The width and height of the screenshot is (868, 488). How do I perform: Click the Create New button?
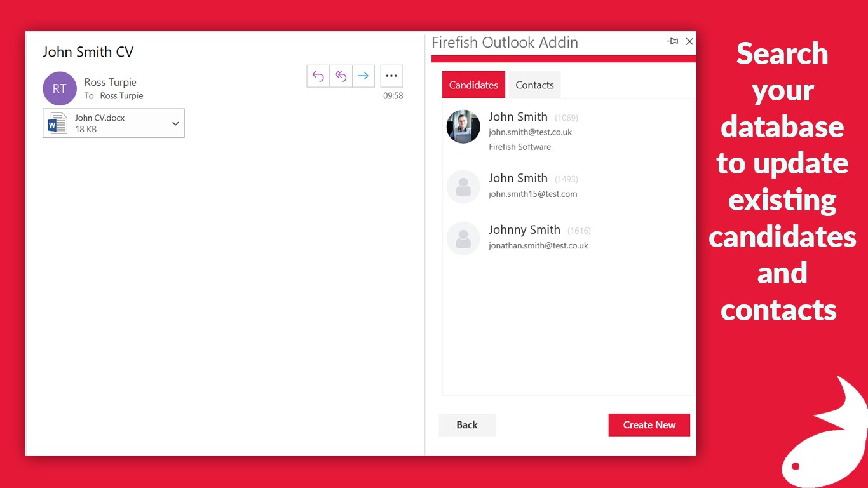point(649,424)
